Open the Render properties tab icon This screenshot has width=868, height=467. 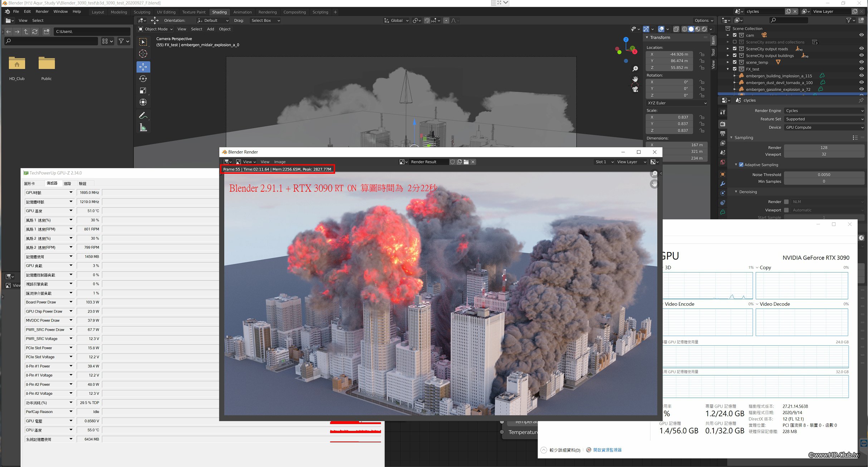(723, 124)
